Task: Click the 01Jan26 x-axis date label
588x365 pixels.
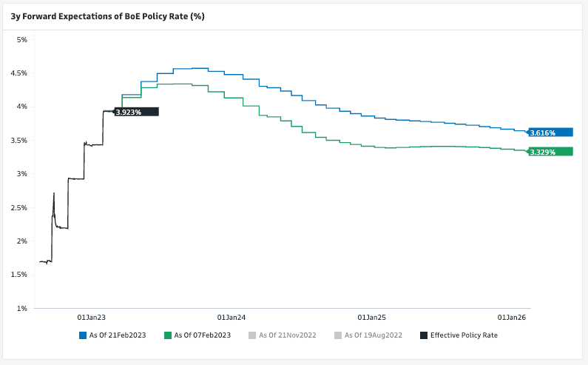Action: (x=512, y=317)
